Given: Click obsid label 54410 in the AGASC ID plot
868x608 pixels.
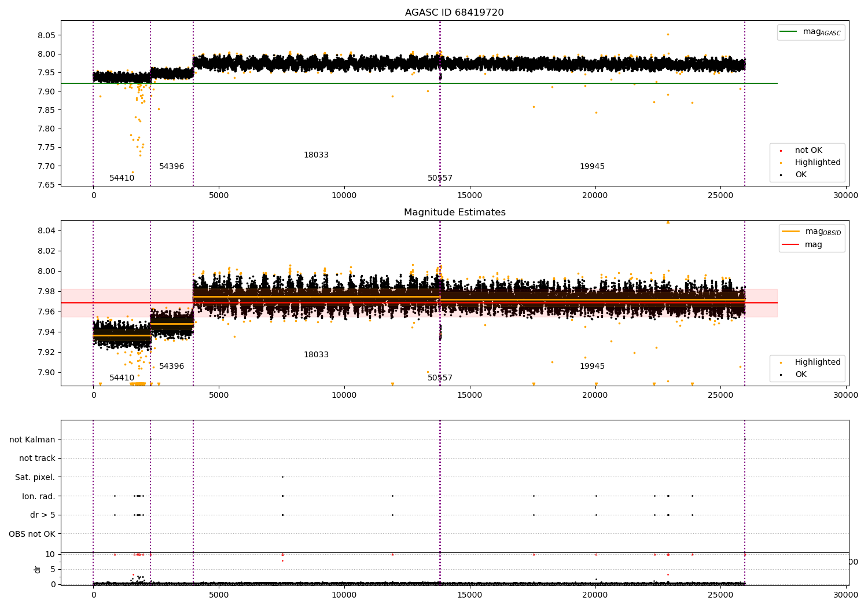Looking at the screenshot, I should click(x=122, y=178).
